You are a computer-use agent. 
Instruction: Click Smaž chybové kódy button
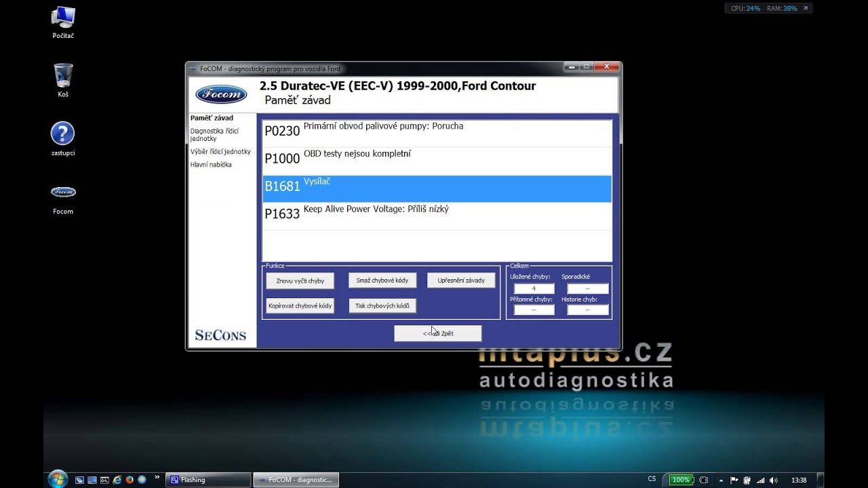(382, 280)
